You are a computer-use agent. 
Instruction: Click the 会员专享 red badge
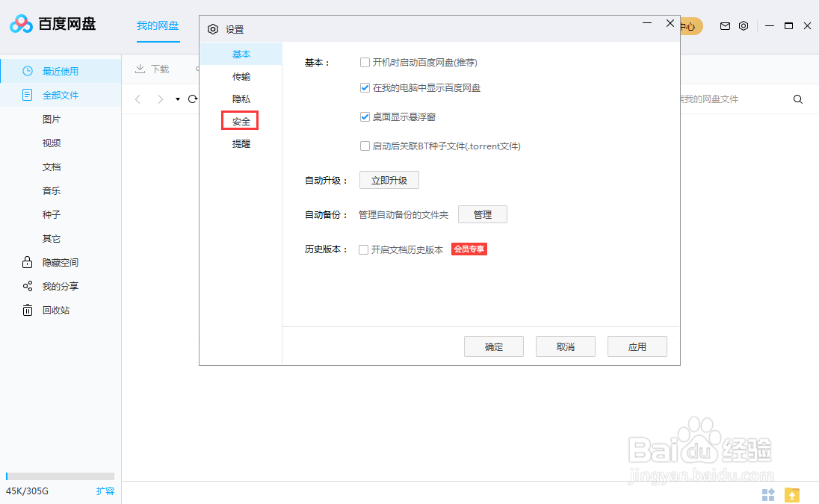469,249
